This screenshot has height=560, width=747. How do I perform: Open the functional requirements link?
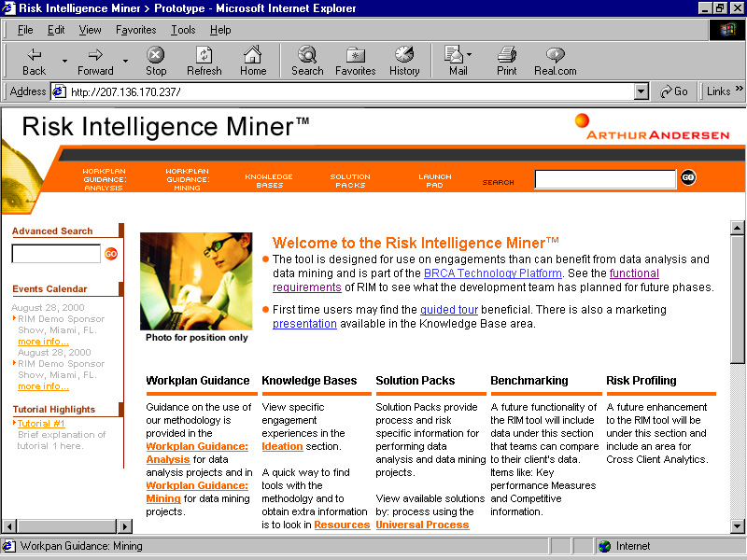(x=634, y=273)
